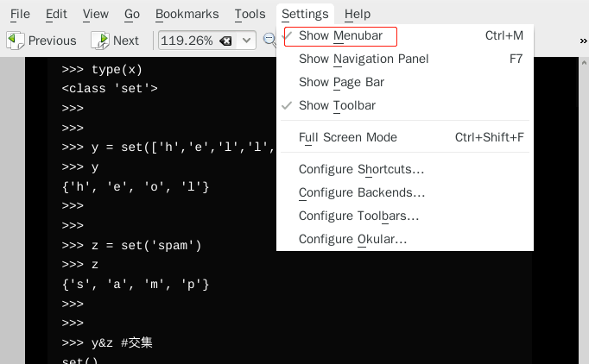Open the File menu

tap(20, 15)
